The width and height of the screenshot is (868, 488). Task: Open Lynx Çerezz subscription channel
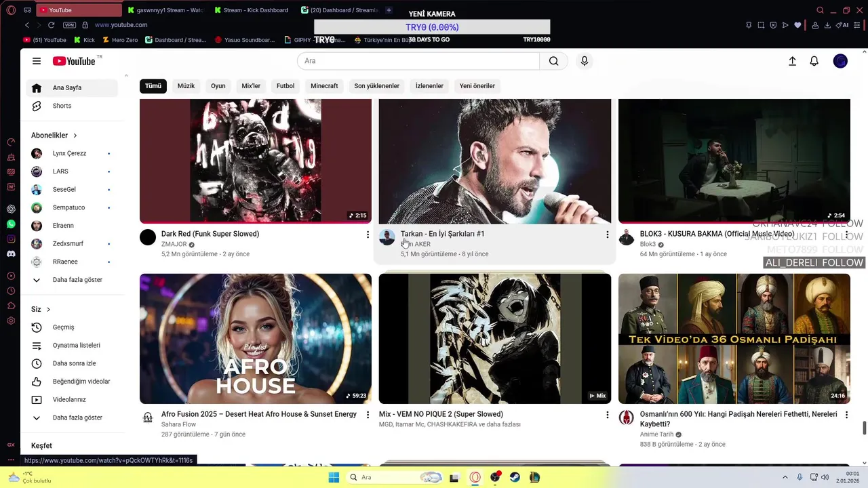click(x=72, y=154)
